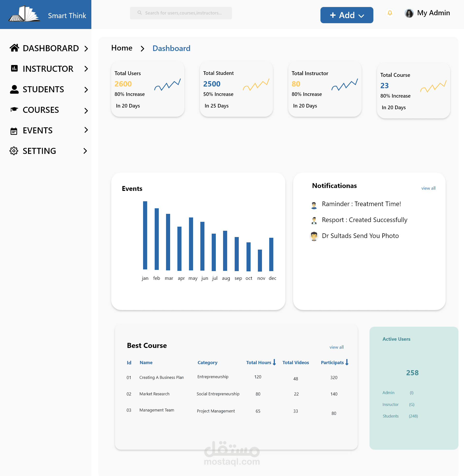Open notifications via the bell icon
Screen dimensions: 464x476
[389, 13]
